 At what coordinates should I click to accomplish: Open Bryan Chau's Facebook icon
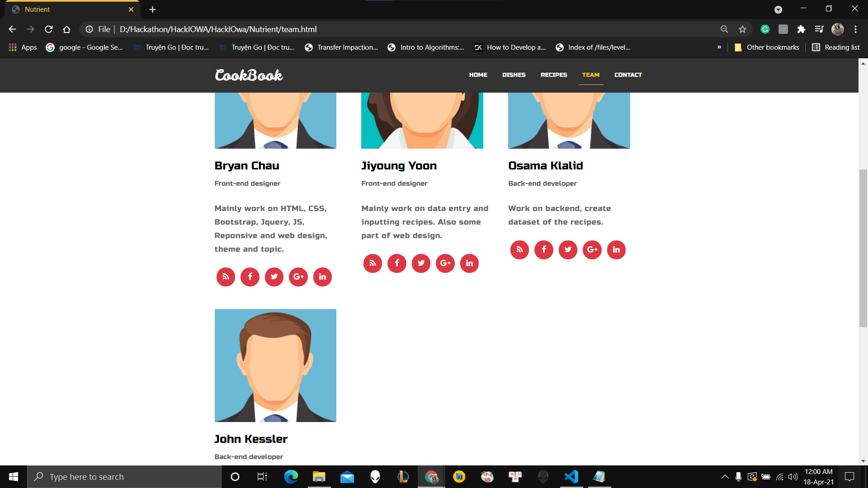pyautogui.click(x=250, y=277)
